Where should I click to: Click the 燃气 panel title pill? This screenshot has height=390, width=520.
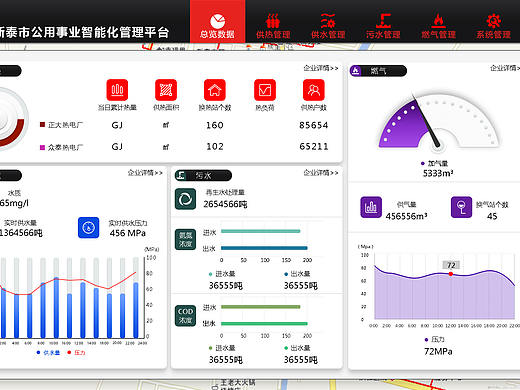(x=378, y=71)
